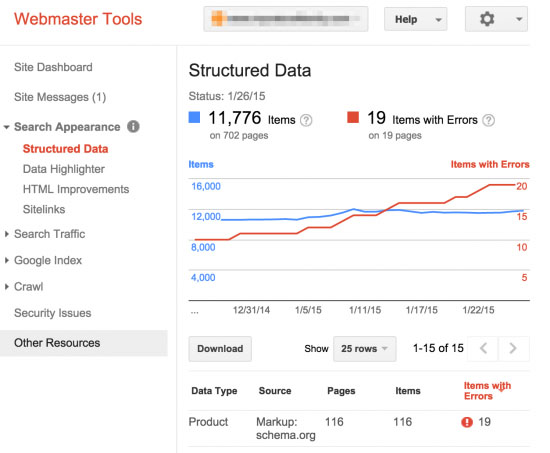Click the help question mark next to Items
The height and width of the screenshot is (453, 550).
[x=306, y=120]
